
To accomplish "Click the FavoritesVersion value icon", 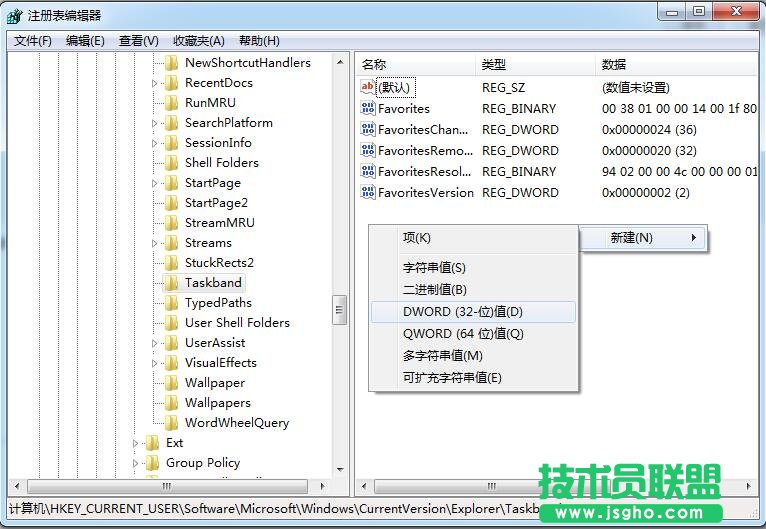I will pos(367,192).
